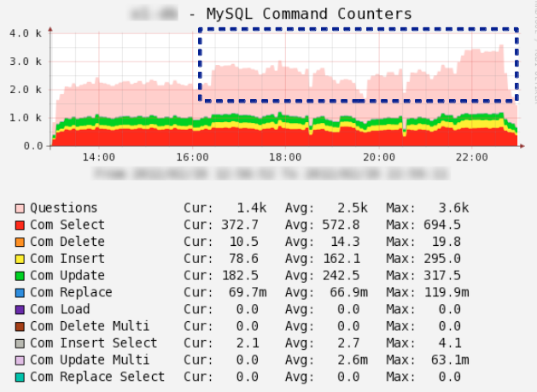Click the 'Com Replace' legend label

point(71,292)
